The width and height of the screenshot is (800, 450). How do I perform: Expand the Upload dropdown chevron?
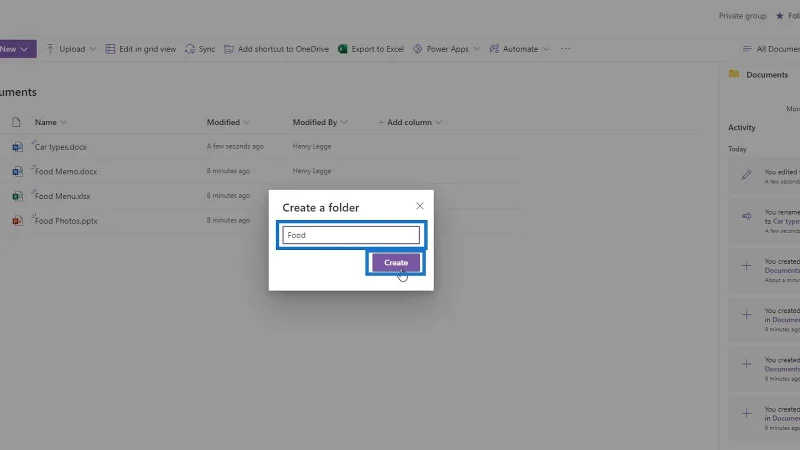pyautogui.click(x=93, y=49)
